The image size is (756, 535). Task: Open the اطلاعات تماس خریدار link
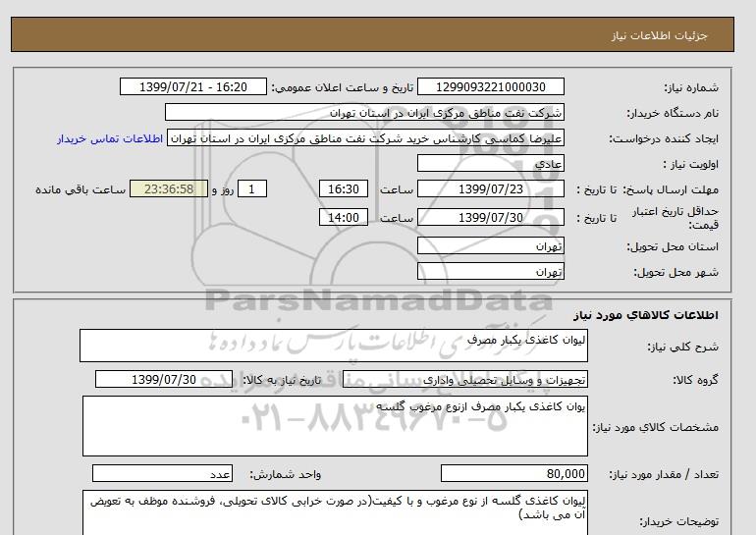(110, 138)
